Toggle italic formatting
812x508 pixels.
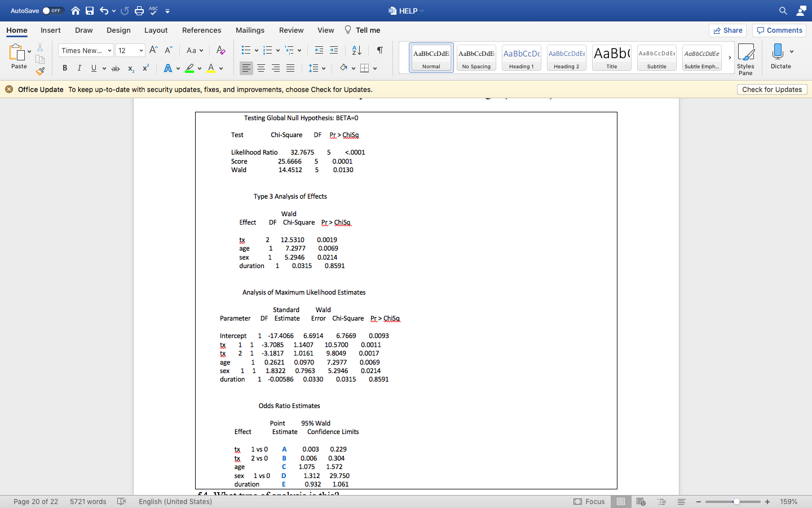(x=79, y=68)
